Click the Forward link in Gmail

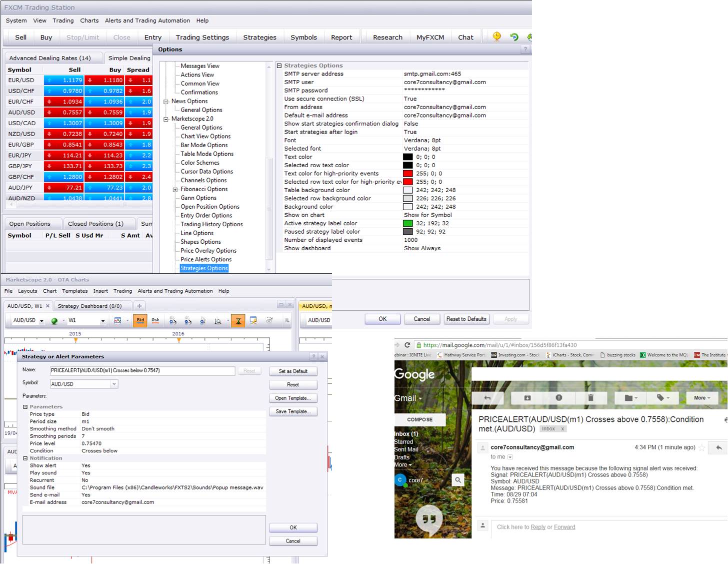point(564,527)
